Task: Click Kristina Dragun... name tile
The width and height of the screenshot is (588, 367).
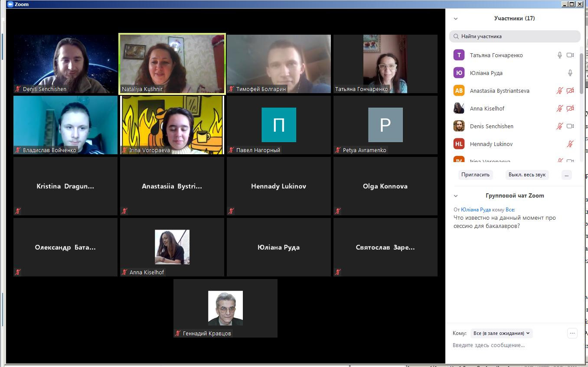Action: (x=65, y=186)
